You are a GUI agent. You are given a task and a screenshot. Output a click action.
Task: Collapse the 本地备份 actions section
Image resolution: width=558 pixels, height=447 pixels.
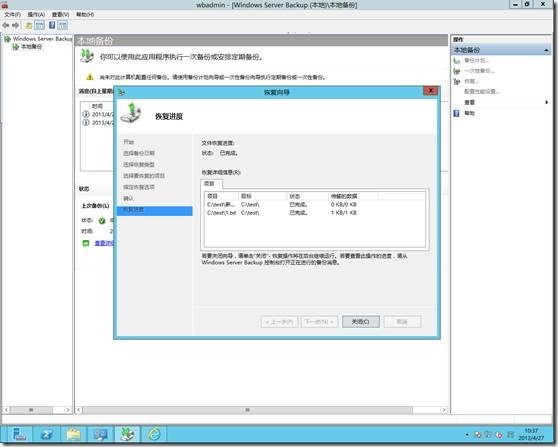[x=546, y=50]
